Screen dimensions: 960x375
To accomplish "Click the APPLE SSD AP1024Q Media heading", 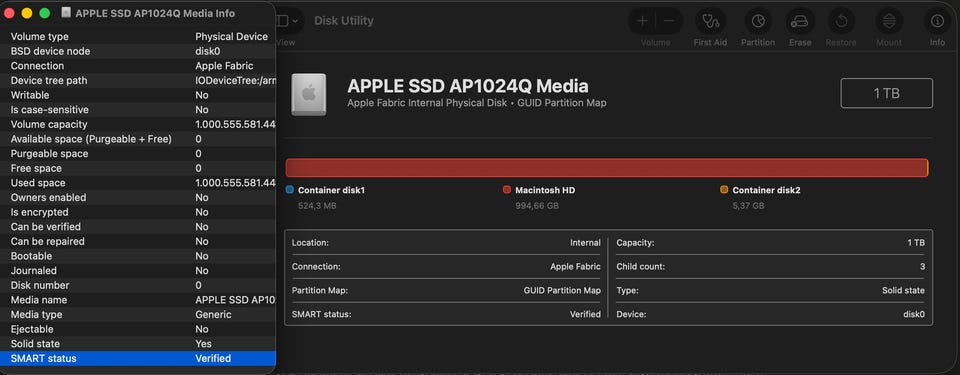I will point(468,86).
